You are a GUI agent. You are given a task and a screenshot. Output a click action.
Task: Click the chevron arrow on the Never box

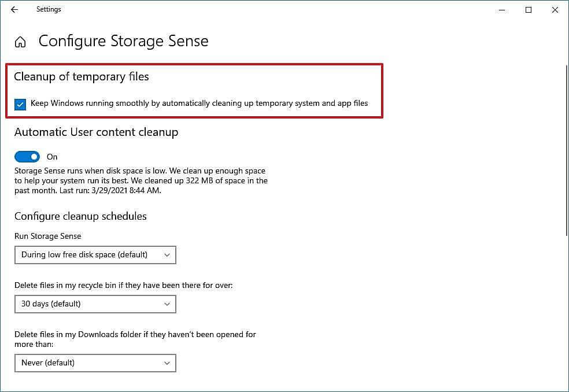pyautogui.click(x=167, y=363)
